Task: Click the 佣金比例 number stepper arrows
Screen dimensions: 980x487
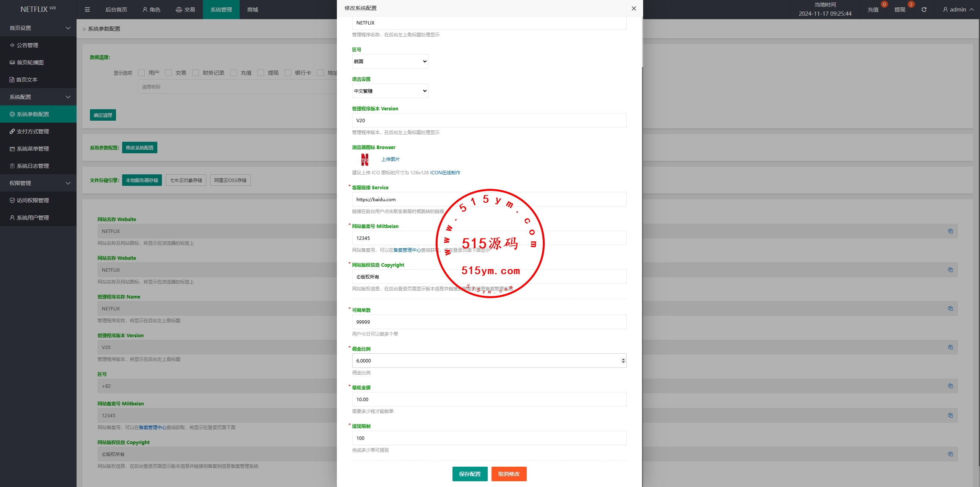Action: [623, 361]
